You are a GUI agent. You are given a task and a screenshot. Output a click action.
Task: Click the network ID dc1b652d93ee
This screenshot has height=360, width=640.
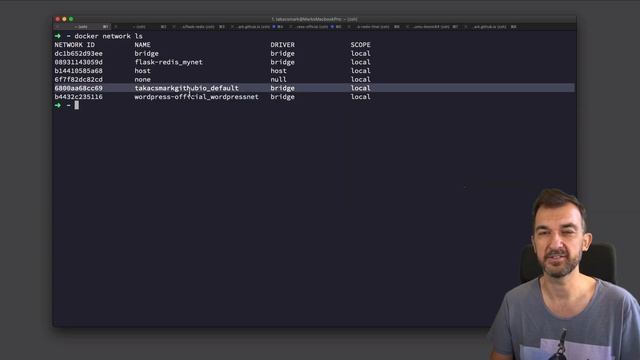coord(78,53)
